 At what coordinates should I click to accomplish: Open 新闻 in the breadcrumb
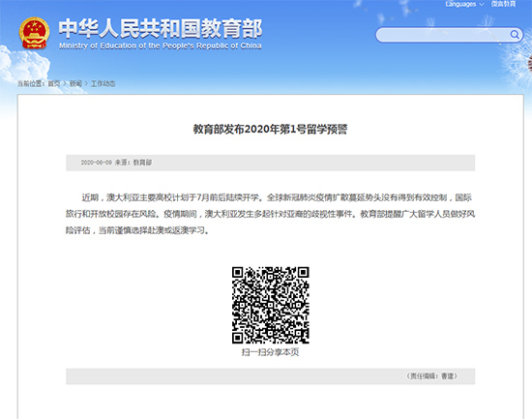click(x=75, y=83)
